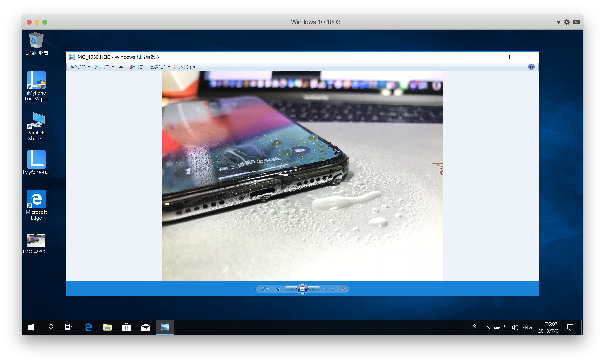Click the taskbar search magnifier

[x=50, y=327]
